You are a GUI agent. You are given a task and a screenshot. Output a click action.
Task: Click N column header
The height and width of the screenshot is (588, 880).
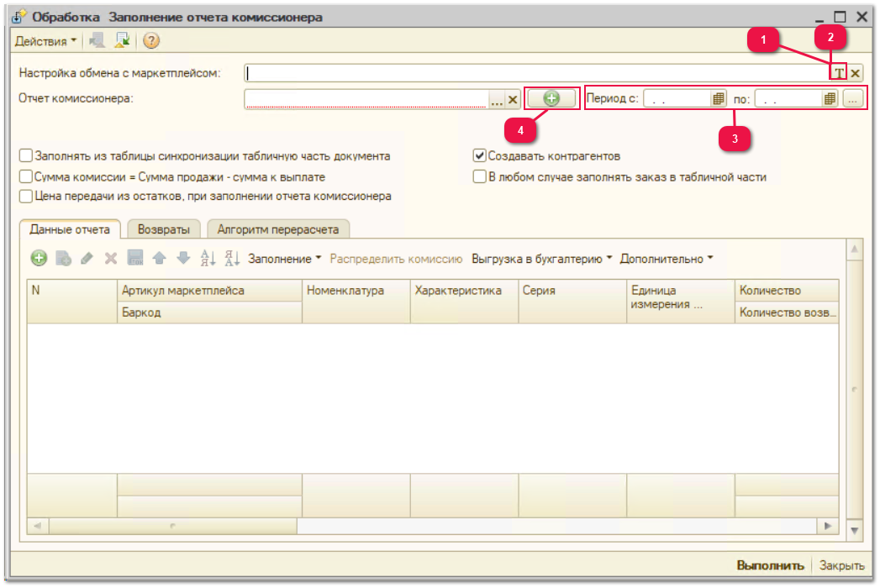[x=71, y=302]
